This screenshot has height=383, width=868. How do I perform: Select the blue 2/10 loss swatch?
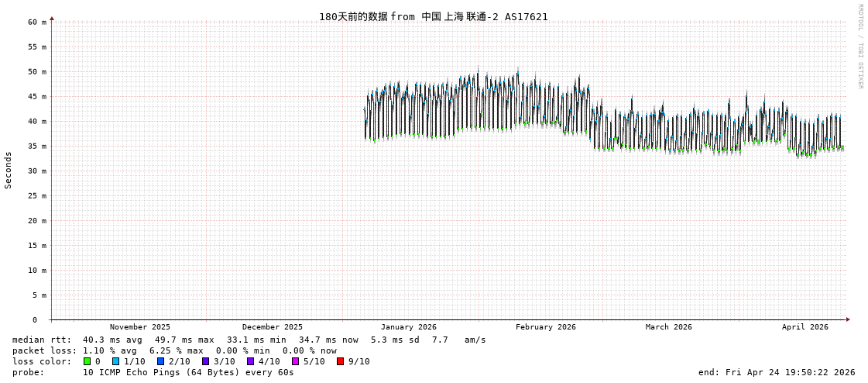[160, 361]
